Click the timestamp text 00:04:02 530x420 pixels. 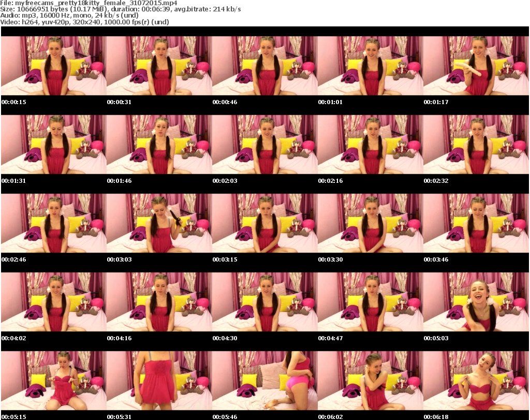tap(14, 338)
